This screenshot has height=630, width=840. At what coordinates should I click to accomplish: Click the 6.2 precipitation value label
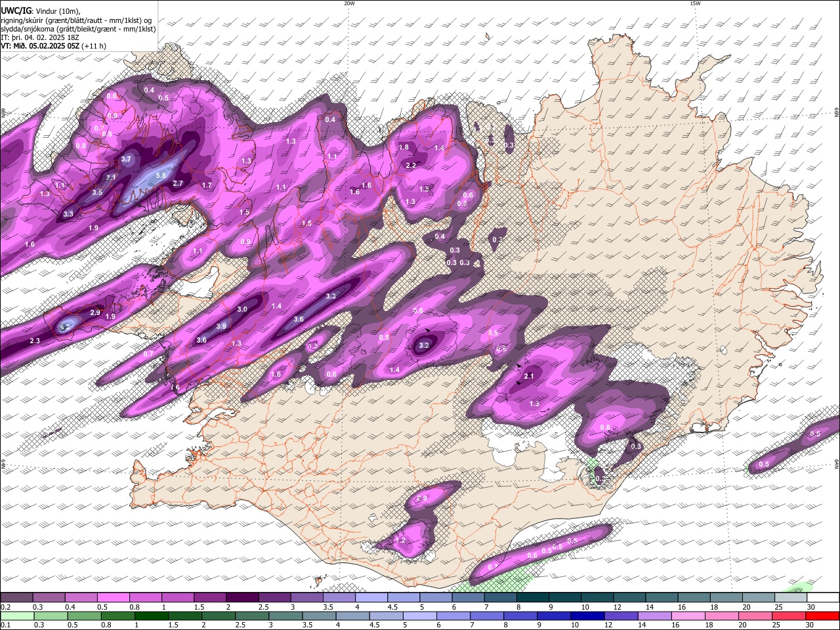(x=64, y=326)
